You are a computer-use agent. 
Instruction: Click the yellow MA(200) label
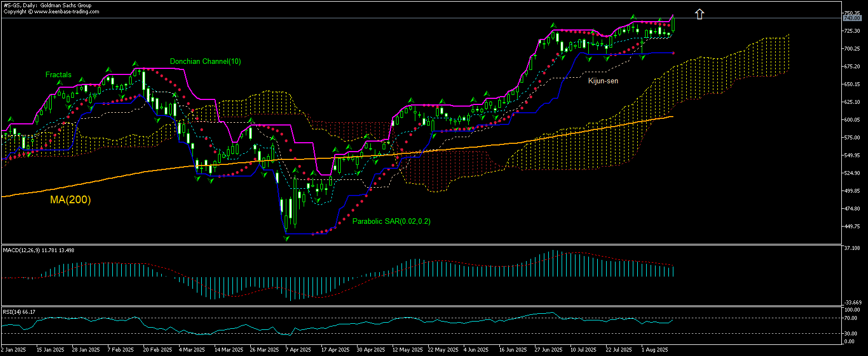click(x=71, y=200)
